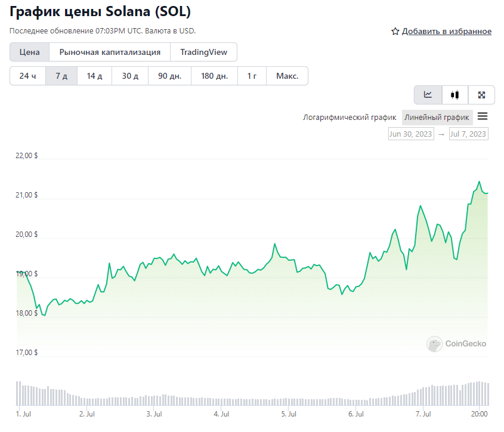Screen dimensions: 504x432
Task: Click the 17,00 $ axis label
Action: [26, 353]
